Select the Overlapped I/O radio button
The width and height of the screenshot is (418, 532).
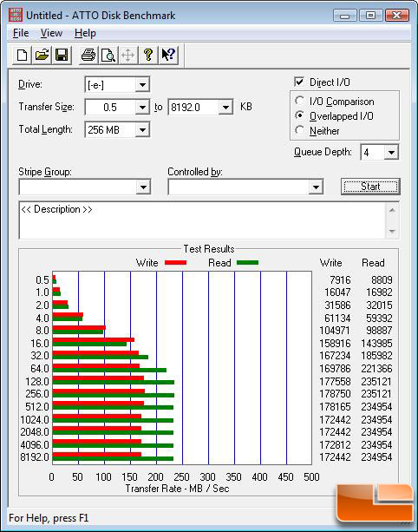299,115
